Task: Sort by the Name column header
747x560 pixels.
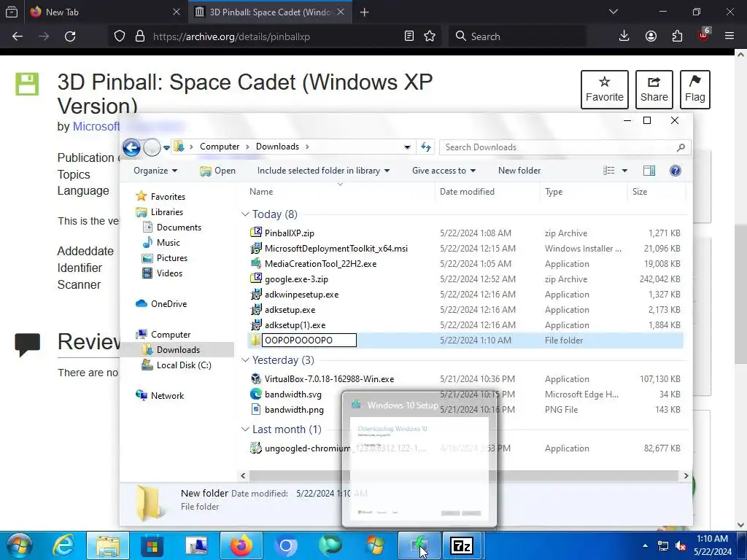Action: 261,192
